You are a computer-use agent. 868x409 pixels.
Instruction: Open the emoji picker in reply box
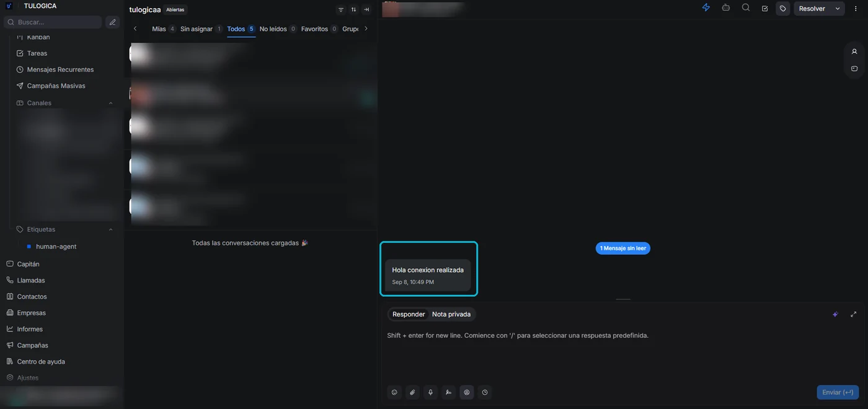coord(394,392)
